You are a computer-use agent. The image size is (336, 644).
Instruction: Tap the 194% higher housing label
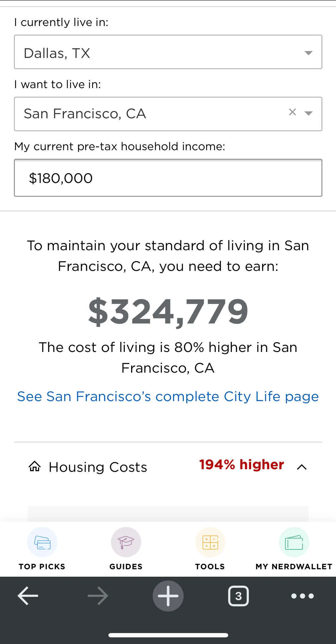point(241,465)
